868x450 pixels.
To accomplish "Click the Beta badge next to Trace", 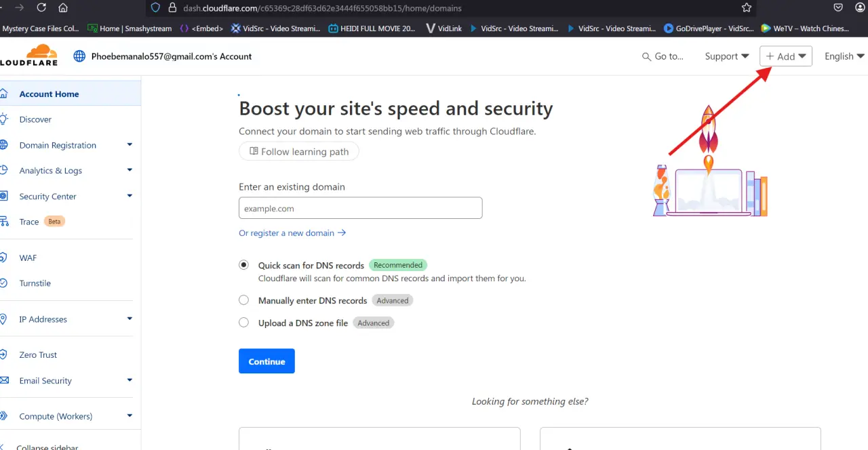I will coord(54,222).
